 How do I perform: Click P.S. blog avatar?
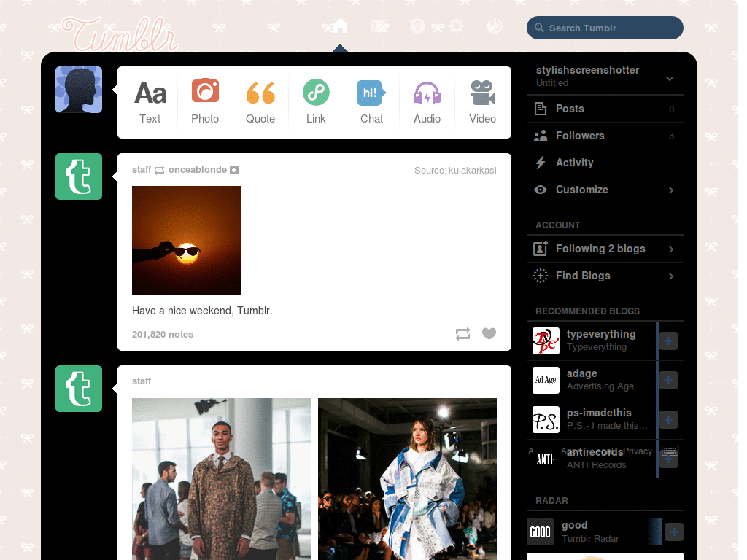click(546, 419)
